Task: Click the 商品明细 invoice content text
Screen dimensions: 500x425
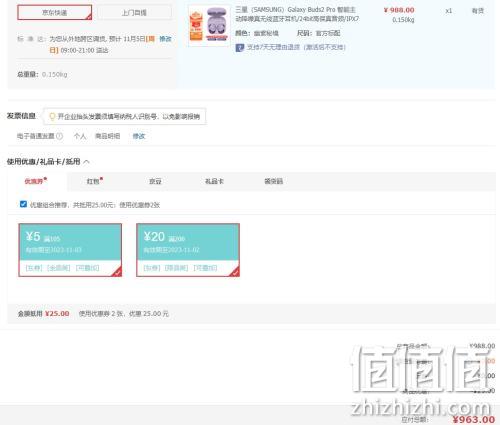Action: coord(107,136)
